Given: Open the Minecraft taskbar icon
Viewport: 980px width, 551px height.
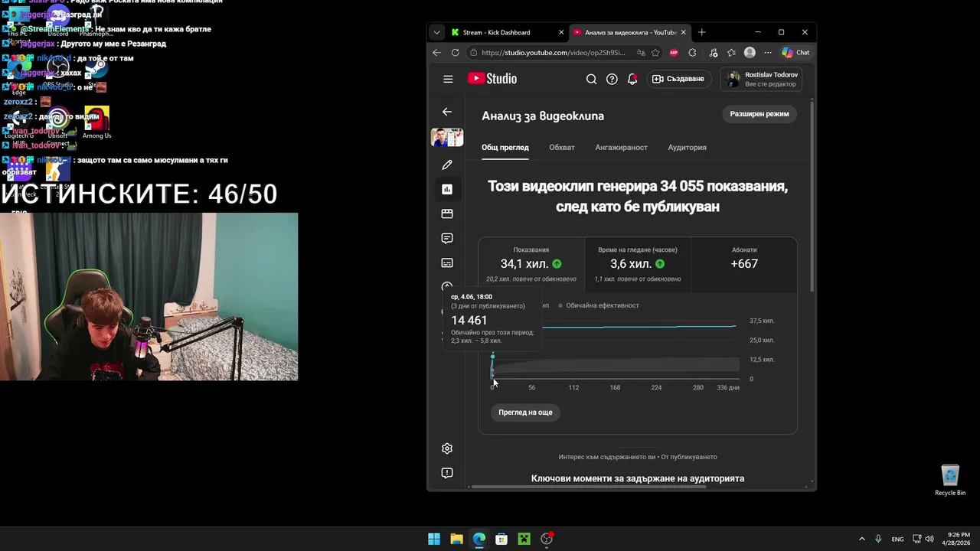Looking at the screenshot, I should tap(524, 539).
